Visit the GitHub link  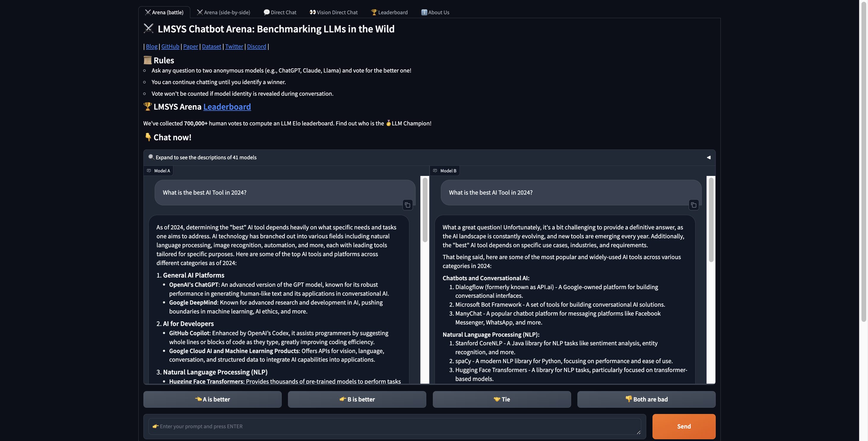click(x=170, y=46)
